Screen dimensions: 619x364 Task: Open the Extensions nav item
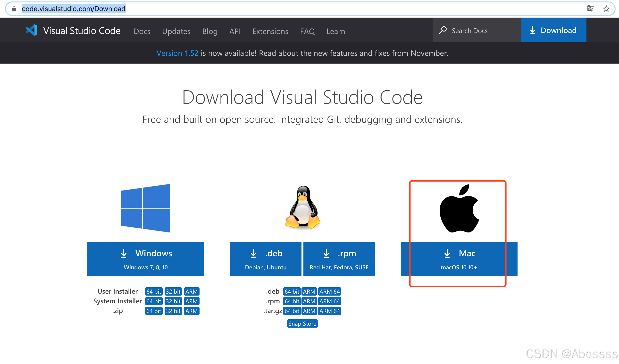pos(270,31)
